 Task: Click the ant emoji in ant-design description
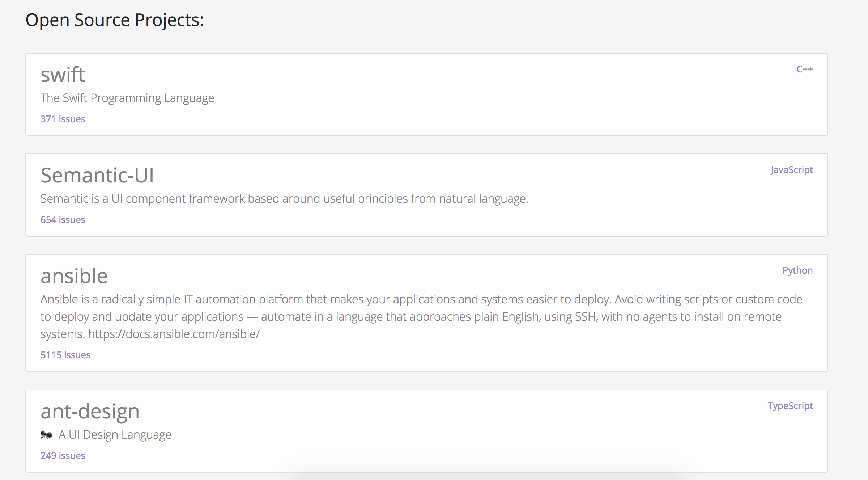point(46,434)
